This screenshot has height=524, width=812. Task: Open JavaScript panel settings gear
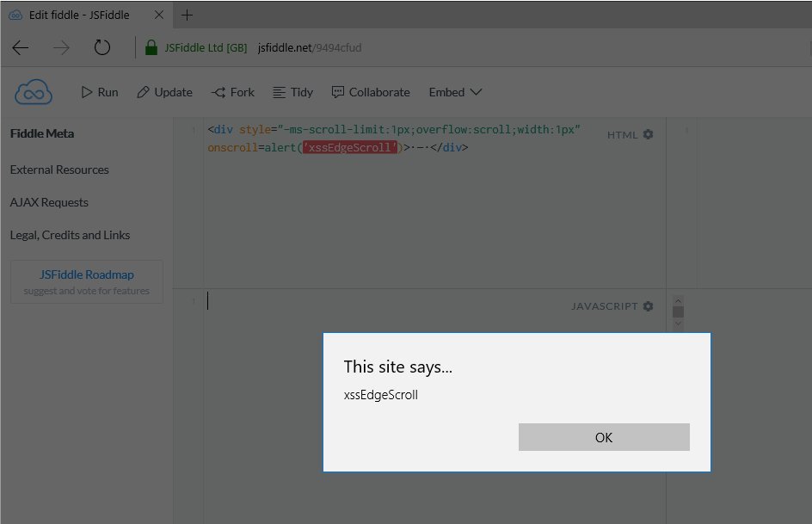(x=649, y=306)
